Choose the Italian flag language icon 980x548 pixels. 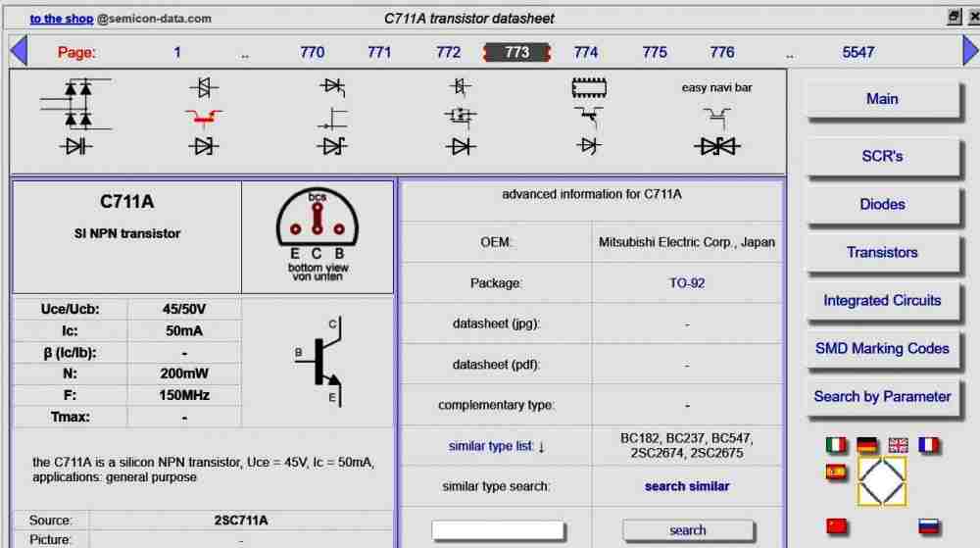tap(835, 445)
